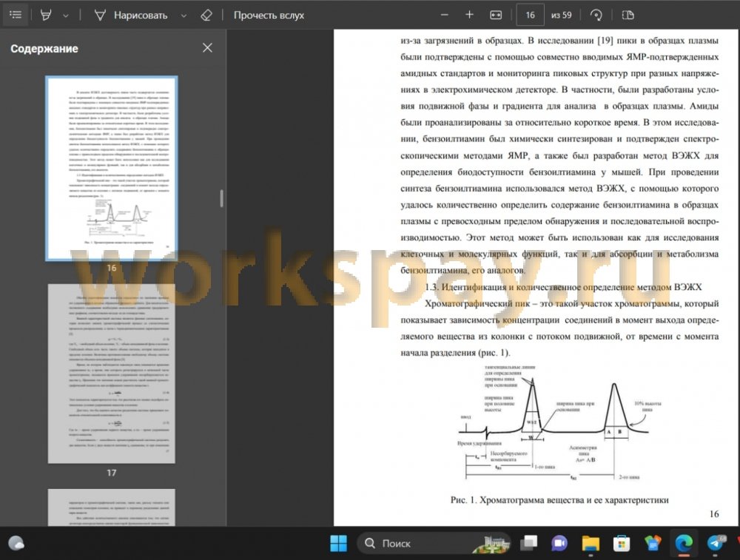This screenshot has height=560, width=740.
Task: Click the thumbnail panel scrollbar handle
Action: [221, 198]
